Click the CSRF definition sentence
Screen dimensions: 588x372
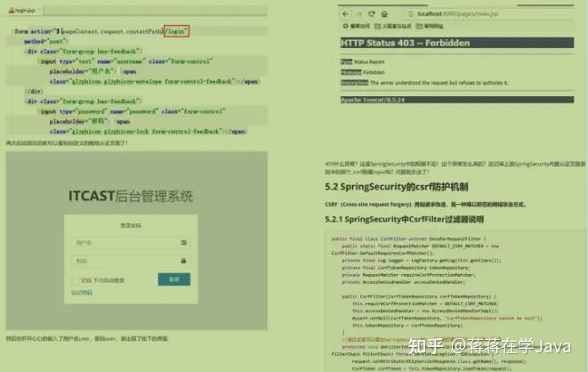click(x=425, y=205)
